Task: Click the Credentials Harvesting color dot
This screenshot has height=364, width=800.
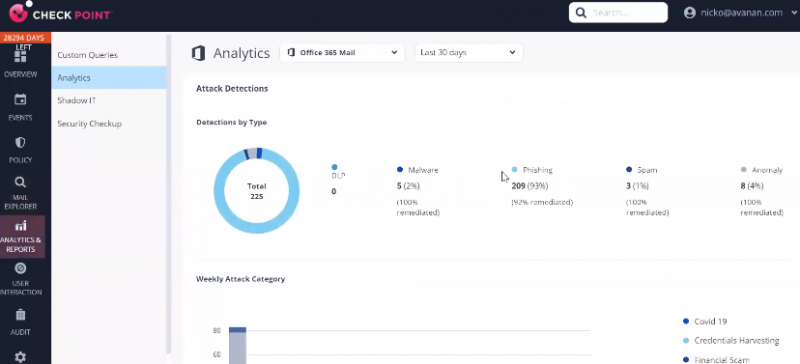Action: 686,341
